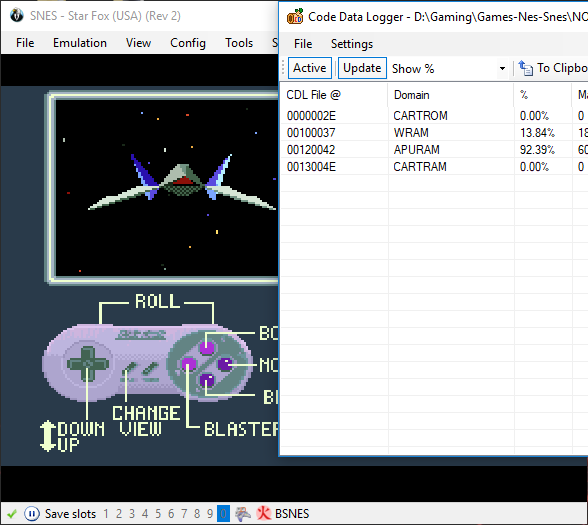Select save slot 7
Screen dimensions: 588x525
click(x=184, y=513)
